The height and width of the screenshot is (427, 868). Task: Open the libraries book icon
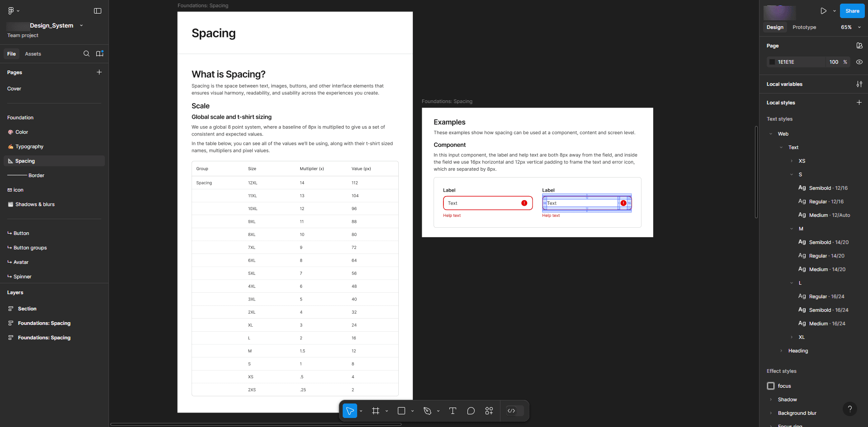coord(100,54)
